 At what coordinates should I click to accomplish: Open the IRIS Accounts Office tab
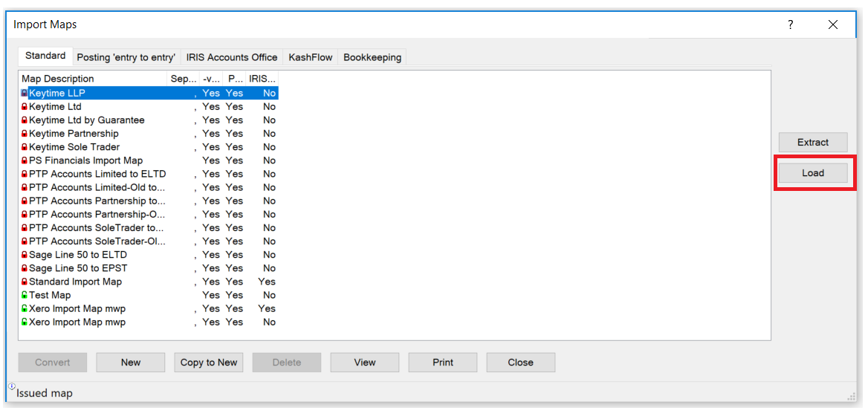point(231,57)
